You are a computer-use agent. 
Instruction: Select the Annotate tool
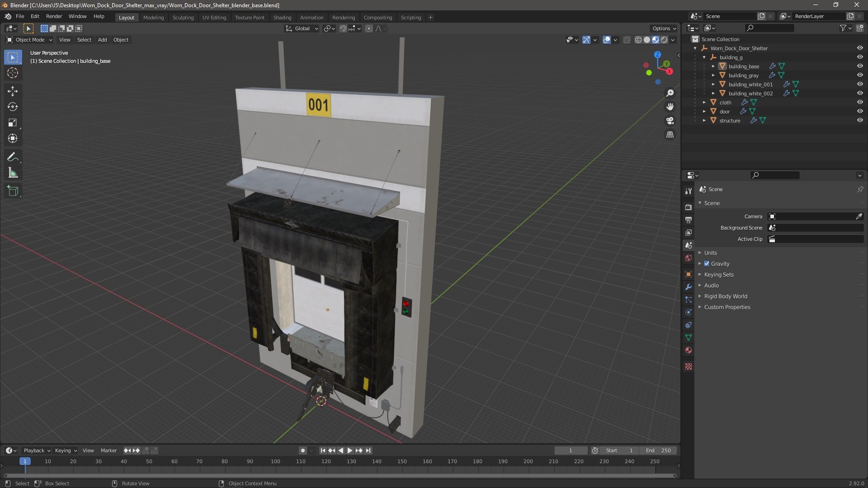[x=13, y=157]
